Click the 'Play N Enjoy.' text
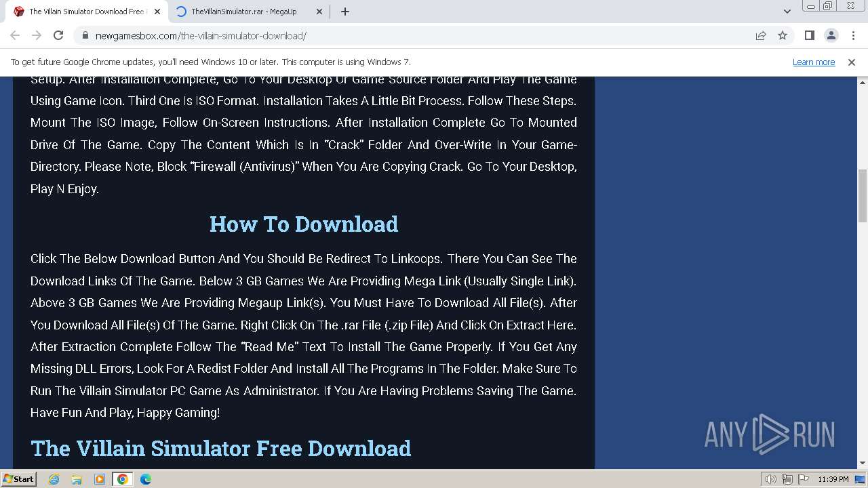The image size is (868, 488). 65,189
